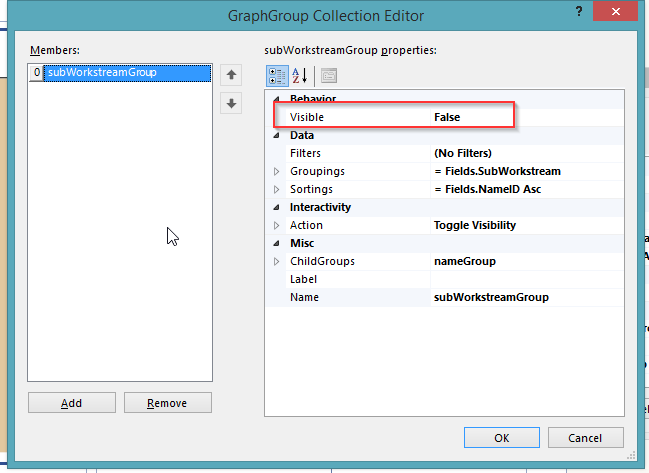The image size is (649, 473).
Task: Select subWorkstreamGroup in Members list
Action: pyautogui.click(x=101, y=72)
